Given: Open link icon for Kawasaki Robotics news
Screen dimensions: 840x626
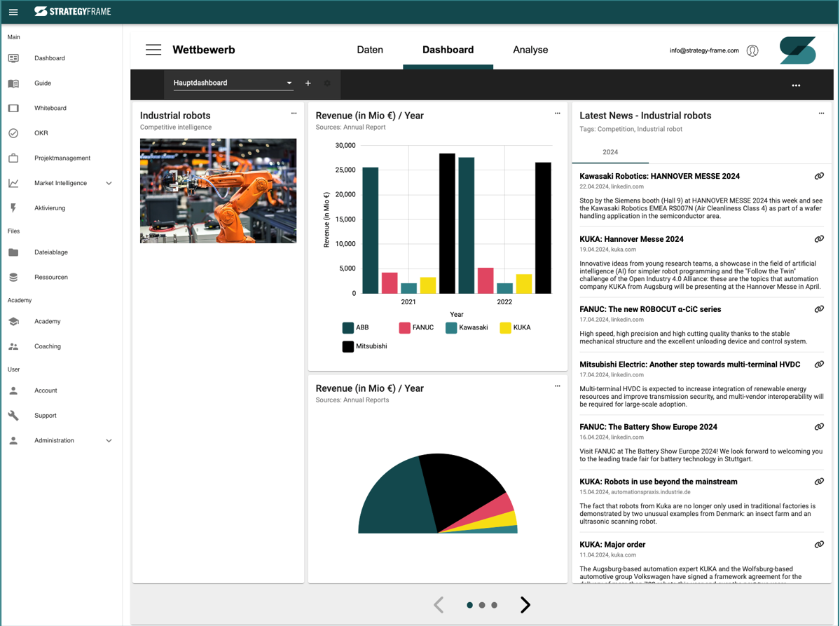Looking at the screenshot, I should click(x=818, y=176).
